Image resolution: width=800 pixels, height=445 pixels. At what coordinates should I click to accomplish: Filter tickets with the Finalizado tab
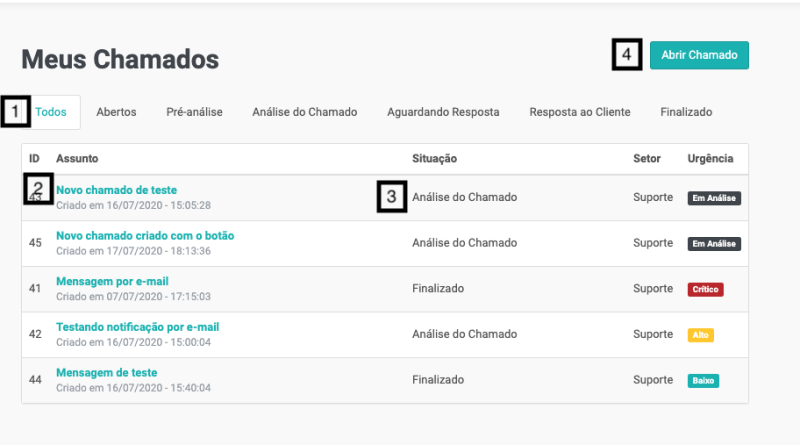click(x=686, y=112)
